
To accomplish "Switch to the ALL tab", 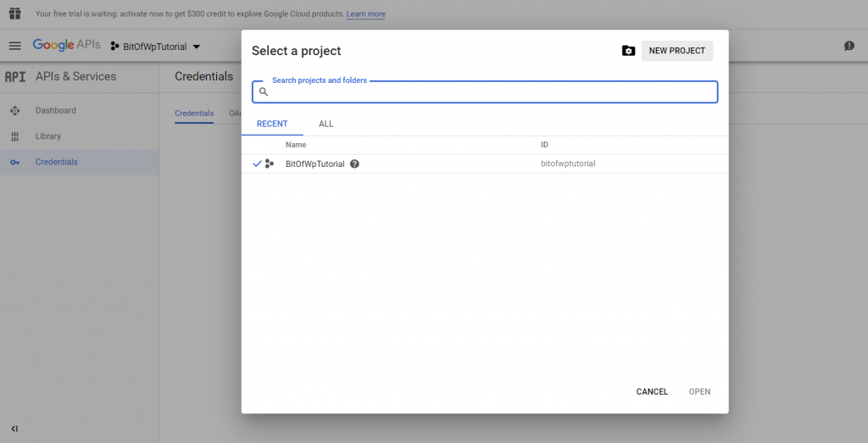I will click(326, 124).
